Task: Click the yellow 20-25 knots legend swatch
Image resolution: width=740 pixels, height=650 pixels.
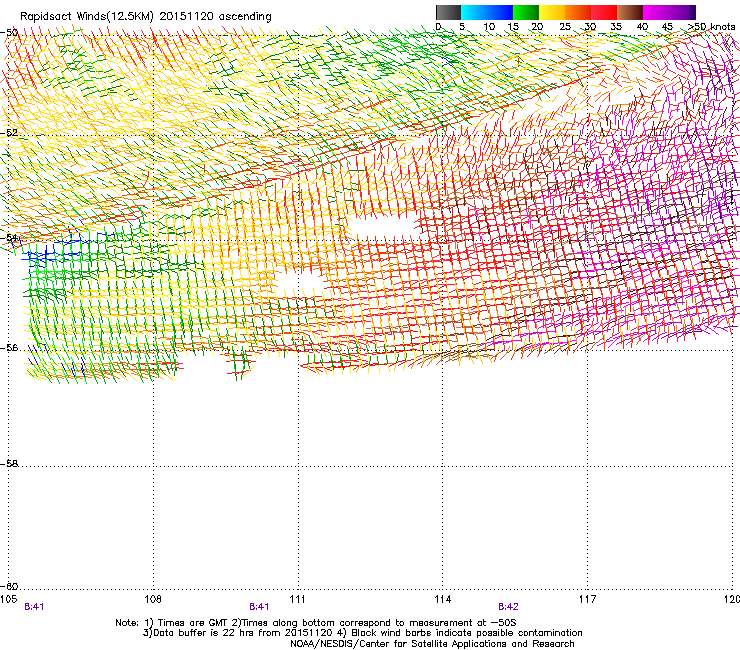Action: pyautogui.click(x=552, y=12)
